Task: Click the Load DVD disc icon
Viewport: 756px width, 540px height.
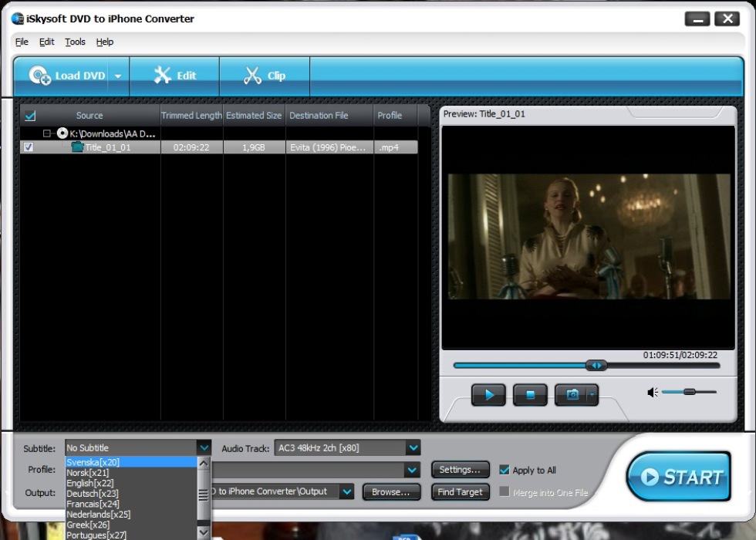Action: pos(39,76)
